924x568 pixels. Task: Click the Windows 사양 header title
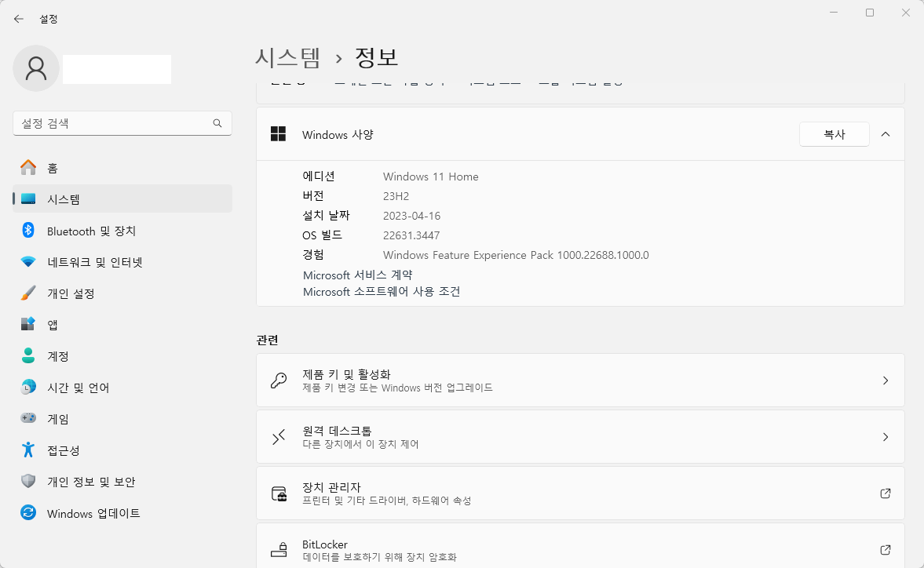tap(338, 135)
